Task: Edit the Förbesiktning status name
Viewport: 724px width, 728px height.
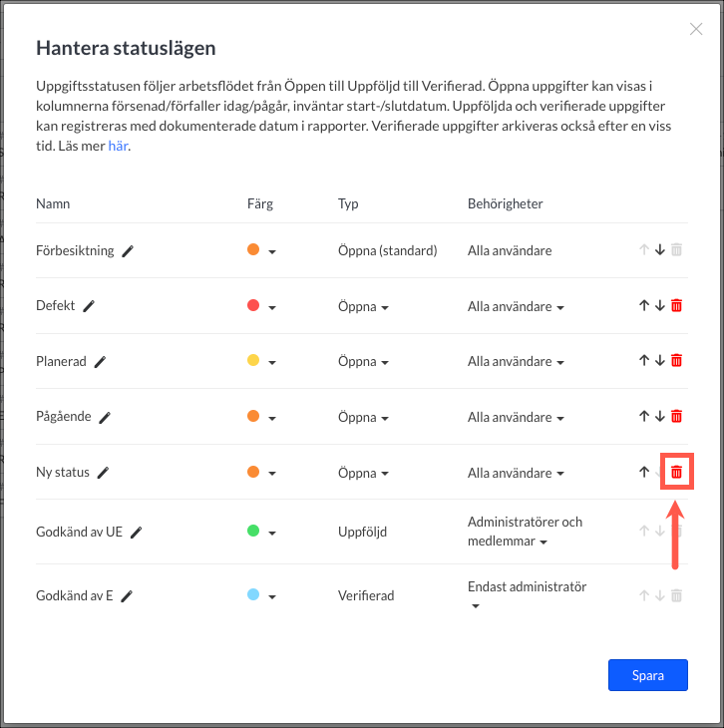Action: [128, 251]
